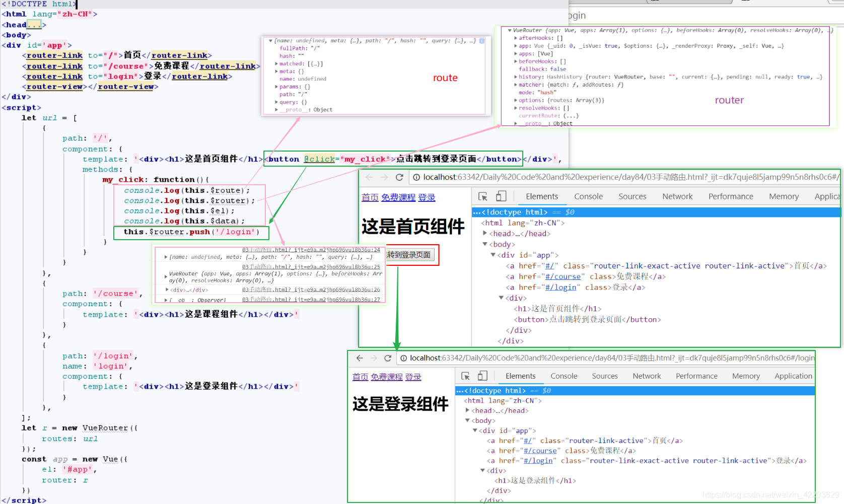Switch to the Console tab in the home-page DevTools
844x504 pixels.
coord(588,196)
